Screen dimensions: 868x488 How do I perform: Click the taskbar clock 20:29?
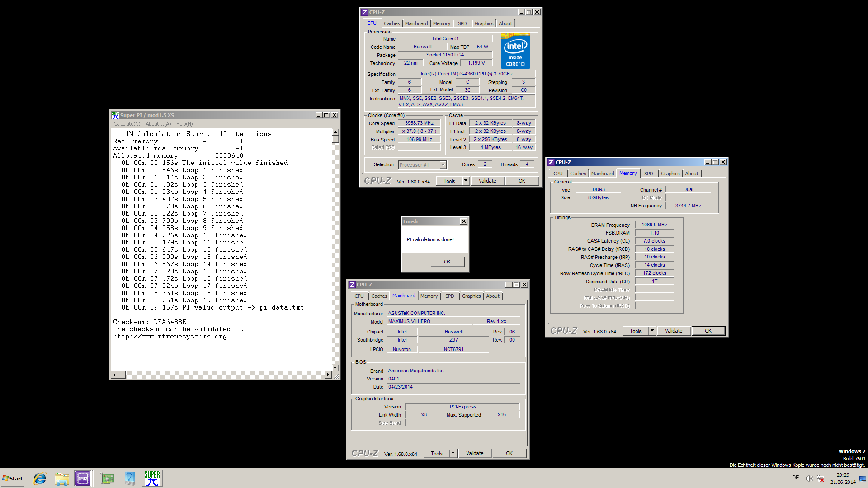click(x=843, y=475)
